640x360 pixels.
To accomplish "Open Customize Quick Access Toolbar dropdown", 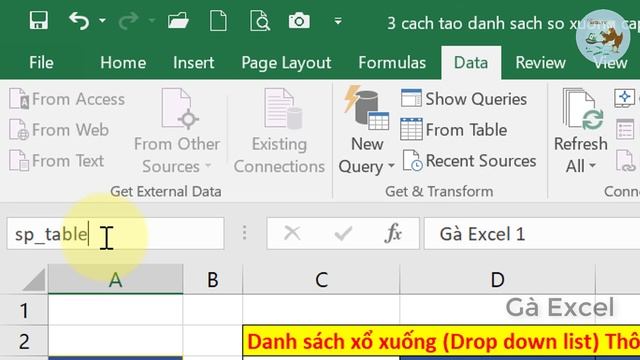I will tap(338, 20).
